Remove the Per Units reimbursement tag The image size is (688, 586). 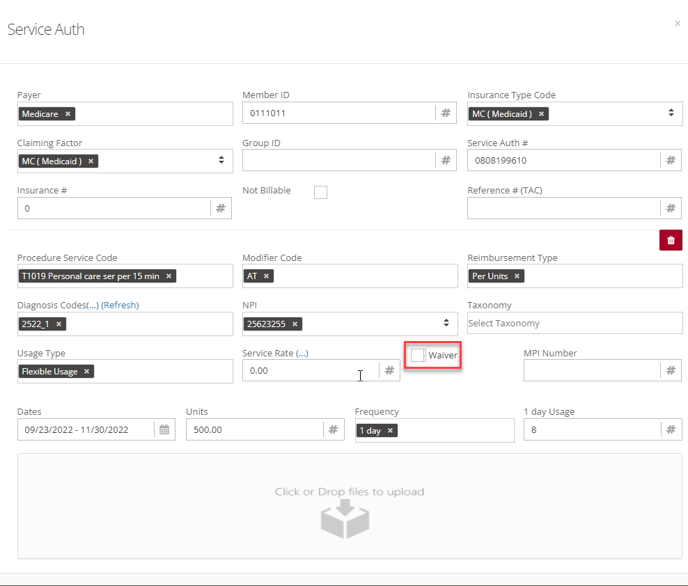tap(517, 276)
